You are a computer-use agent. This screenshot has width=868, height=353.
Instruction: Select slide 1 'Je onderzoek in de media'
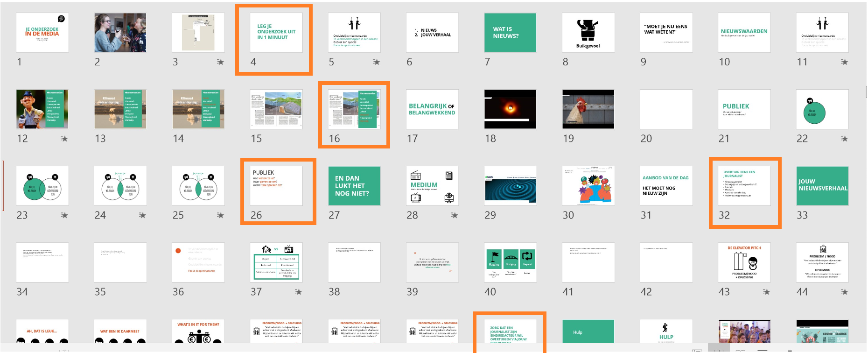pos(42,32)
